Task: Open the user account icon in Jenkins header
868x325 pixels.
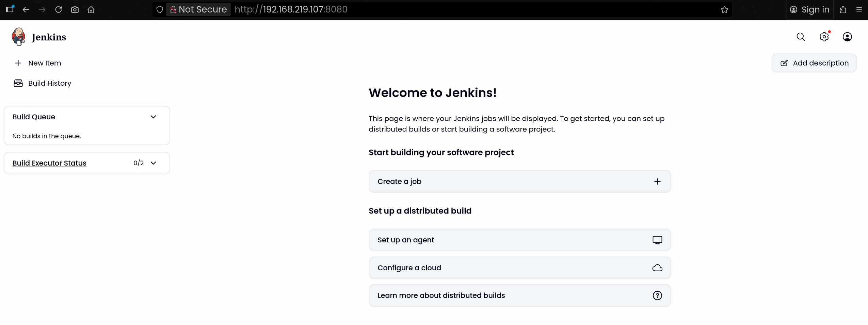Action: point(847,37)
